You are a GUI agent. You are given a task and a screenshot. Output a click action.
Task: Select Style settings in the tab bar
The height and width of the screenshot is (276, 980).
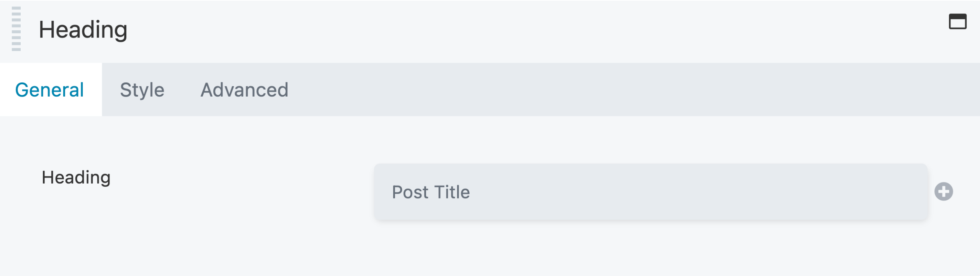point(142,90)
